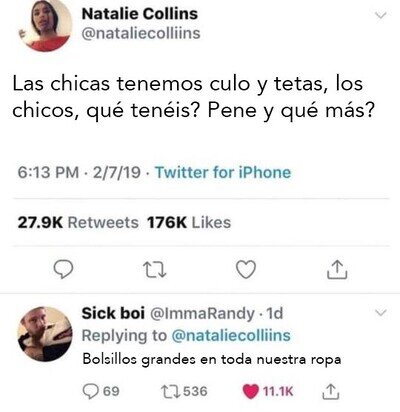Screen dimensions: 400x412
Task: Open Natalie Collins' profile picture
Action: tap(45, 24)
